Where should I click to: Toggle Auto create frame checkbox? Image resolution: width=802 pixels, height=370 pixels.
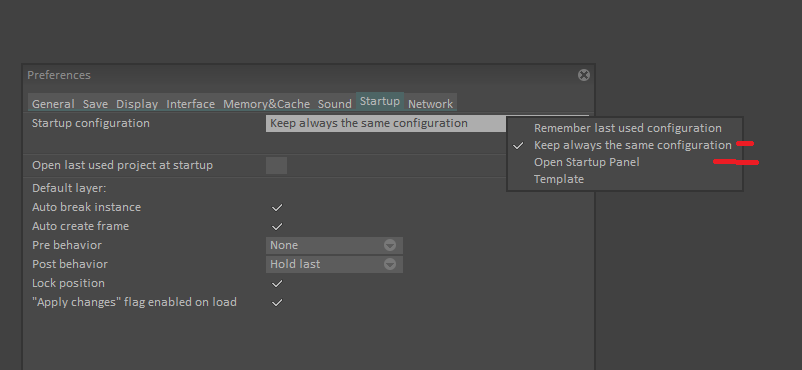[x=277, y=226]
